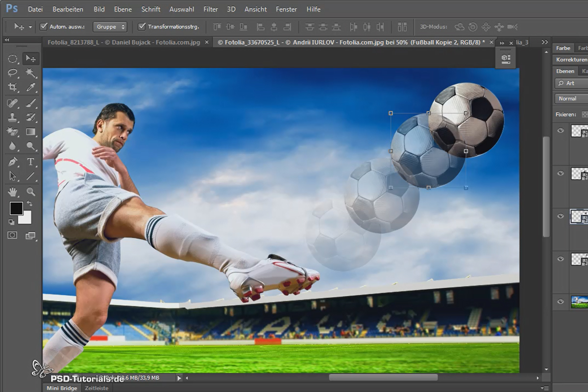Switch to the Fotolia_8213788_L document tab
The height and width of the screenshot is (392, 588).
click(x=123, y=43)
